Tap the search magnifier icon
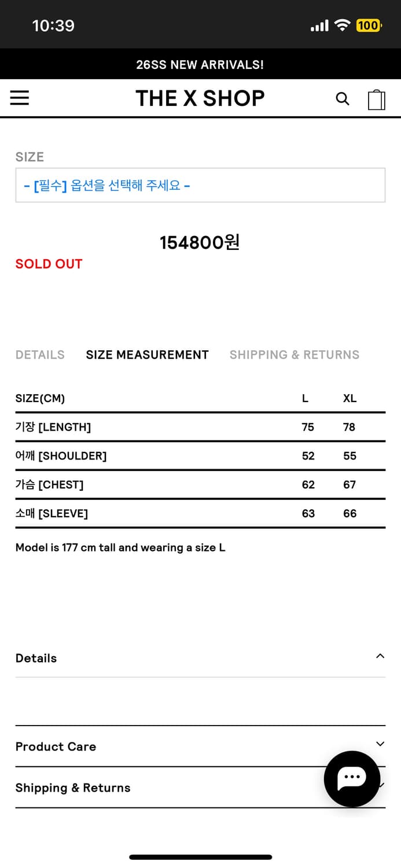The width and height of the screenshot is (401, 868). click(343, 99)
